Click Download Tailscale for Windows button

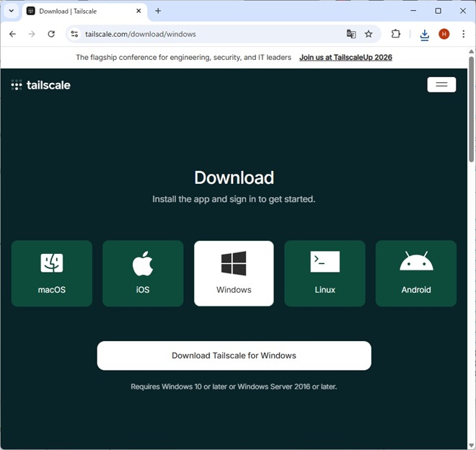(234, 356)
